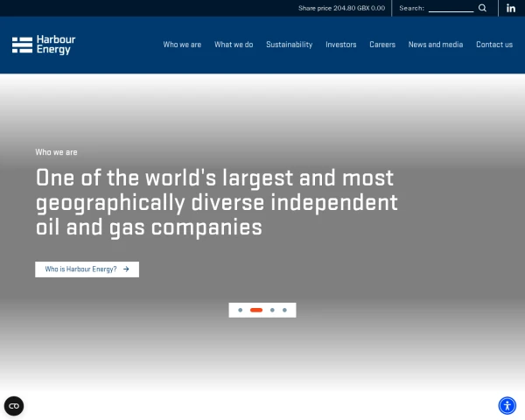Screen dimensions: 525x420
Task: Click the 'Who we are' hero label
Action: click(56, 152)
